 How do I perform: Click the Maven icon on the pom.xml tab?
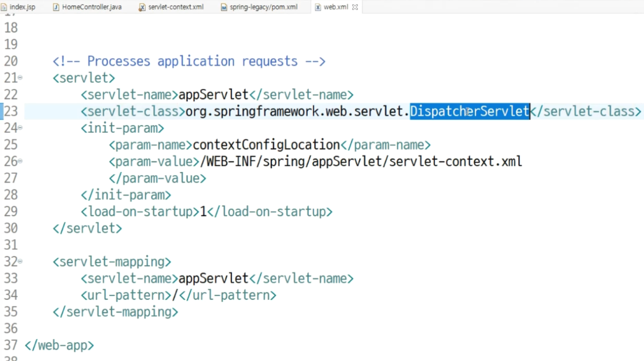(224, 7)
